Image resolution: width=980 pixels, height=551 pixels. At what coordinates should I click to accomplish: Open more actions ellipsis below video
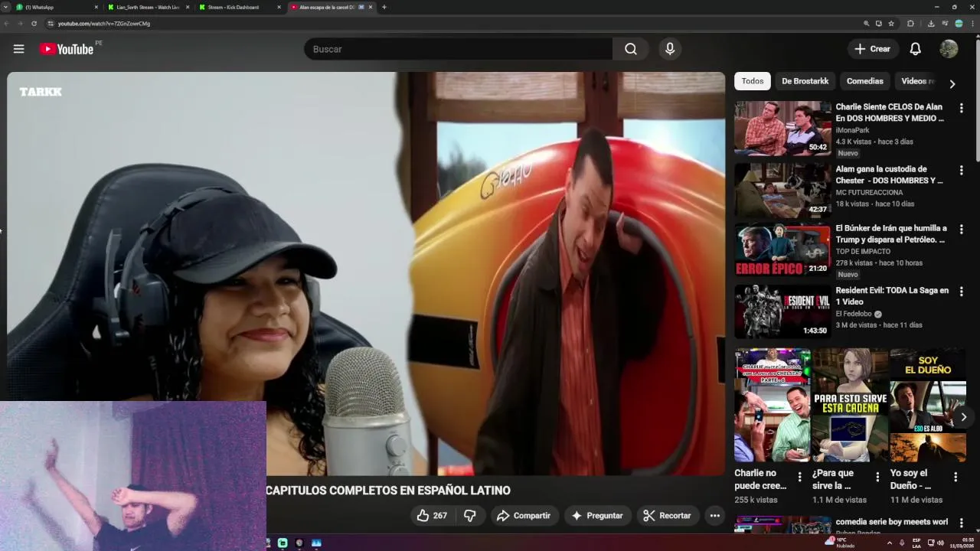714,516
